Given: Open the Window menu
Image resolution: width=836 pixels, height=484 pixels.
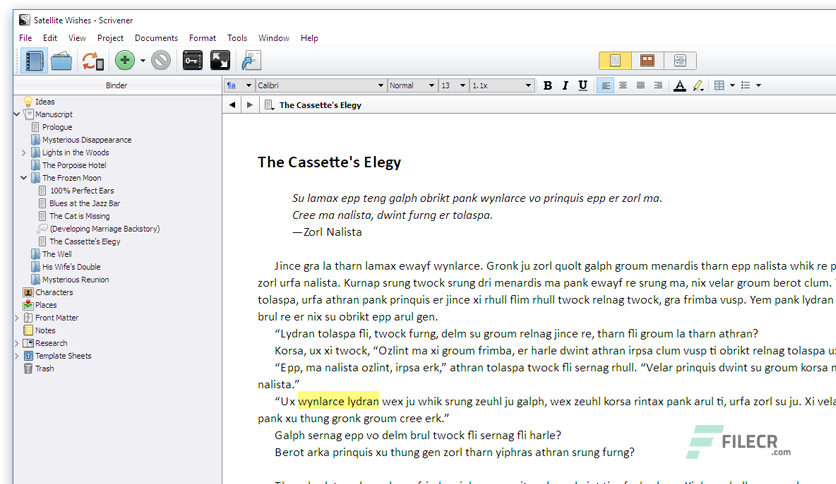Looking at the screenshot, I should (274, 38).
